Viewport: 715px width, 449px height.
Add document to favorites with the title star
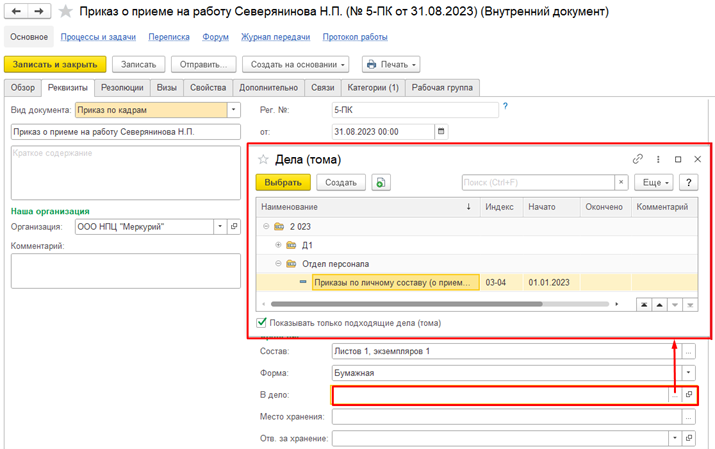point(66,11)
